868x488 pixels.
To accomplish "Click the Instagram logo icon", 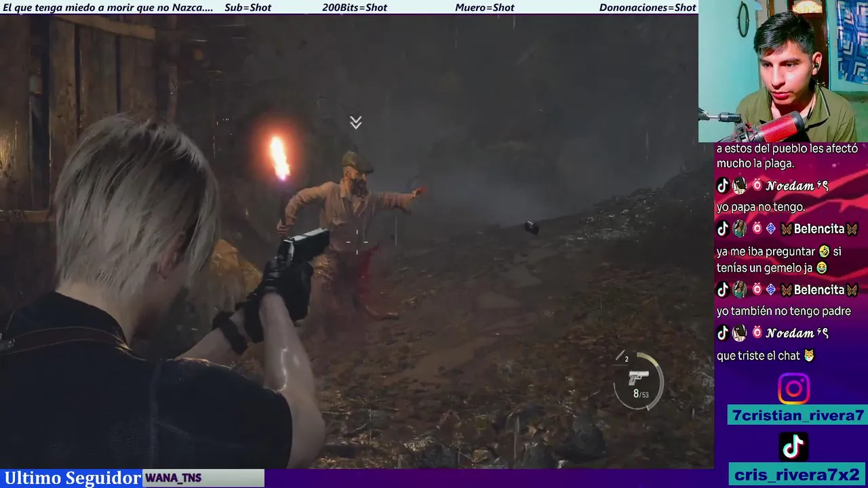I will pos(793,389).
